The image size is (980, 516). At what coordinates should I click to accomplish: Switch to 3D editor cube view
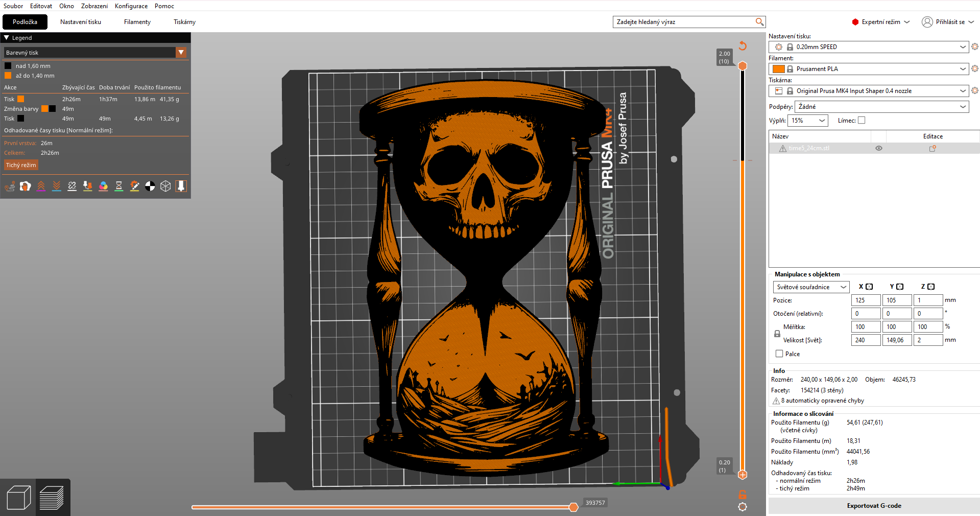click(x=18, y=498)
